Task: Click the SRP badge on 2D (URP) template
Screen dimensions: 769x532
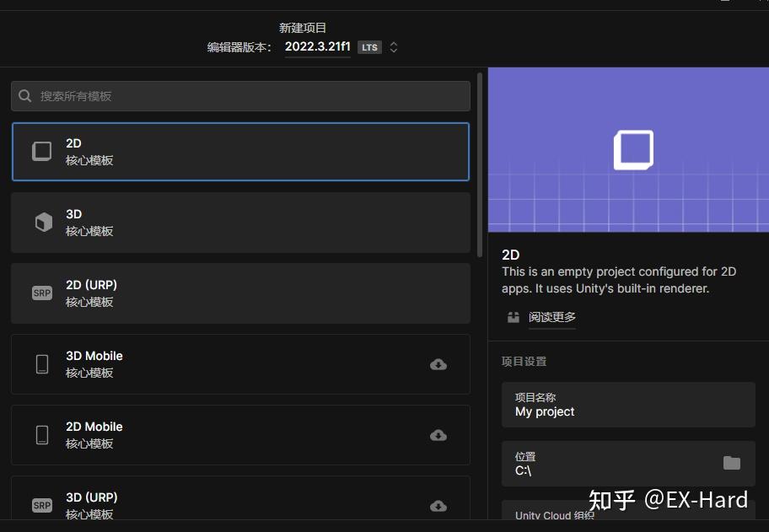Action: point(42,293)
